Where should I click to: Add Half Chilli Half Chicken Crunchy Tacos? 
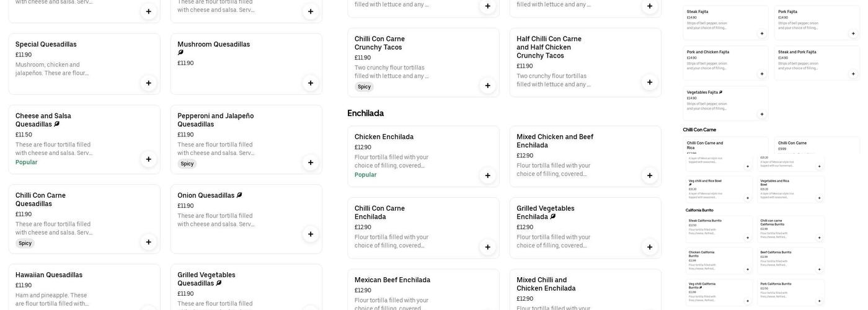tap(650, 82)
